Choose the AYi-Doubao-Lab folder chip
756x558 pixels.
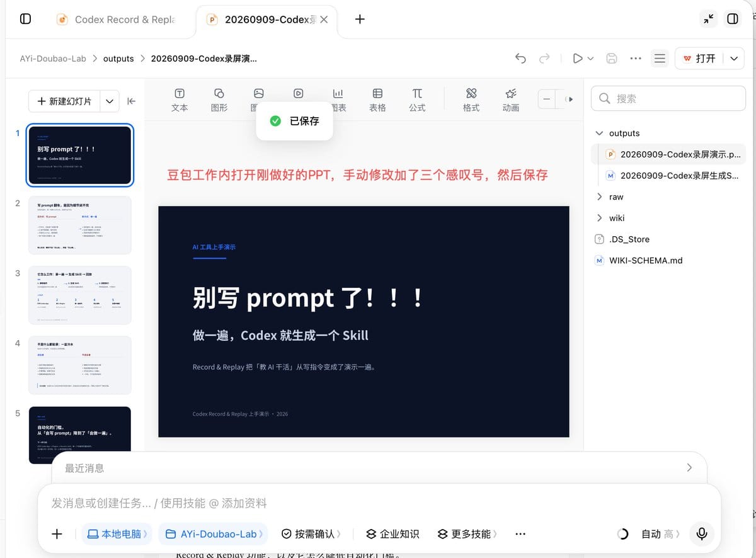(x=213, y=534)
